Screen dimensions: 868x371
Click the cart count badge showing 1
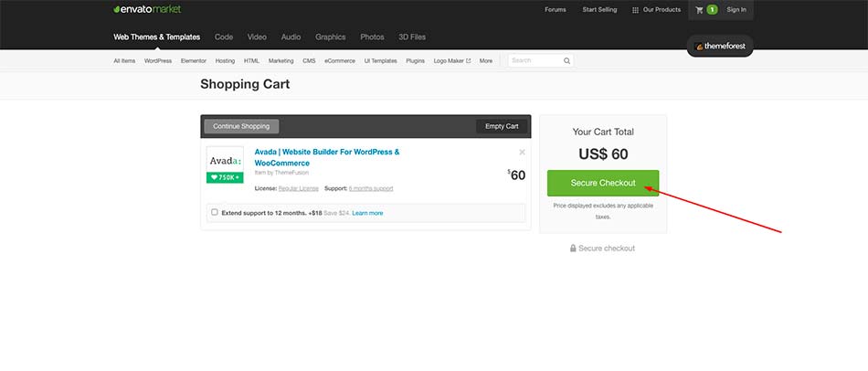(712, 10)
